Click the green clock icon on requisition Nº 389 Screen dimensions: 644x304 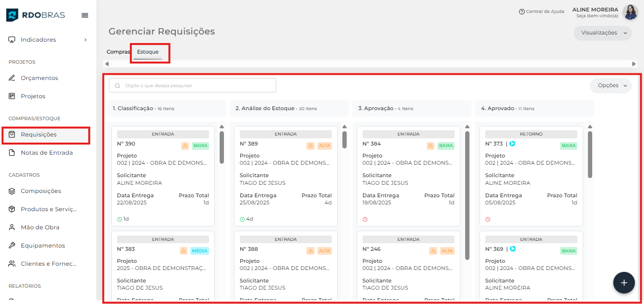click(242, 219)
